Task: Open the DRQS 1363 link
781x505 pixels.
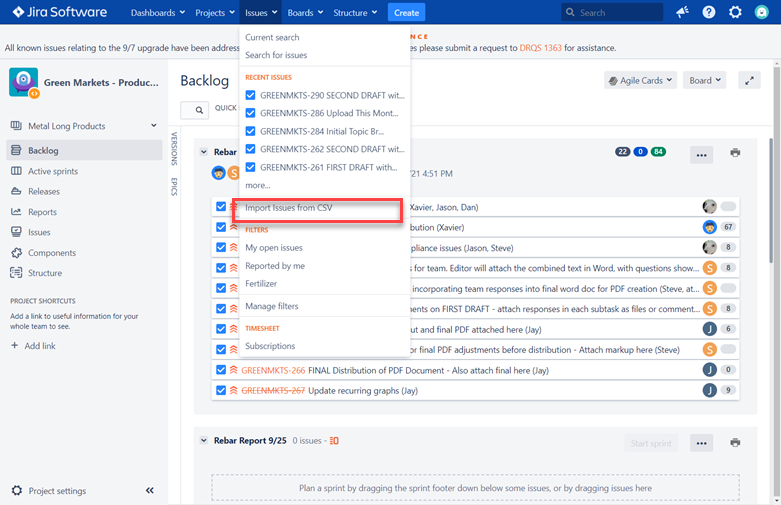Action: tap(540, 48)
